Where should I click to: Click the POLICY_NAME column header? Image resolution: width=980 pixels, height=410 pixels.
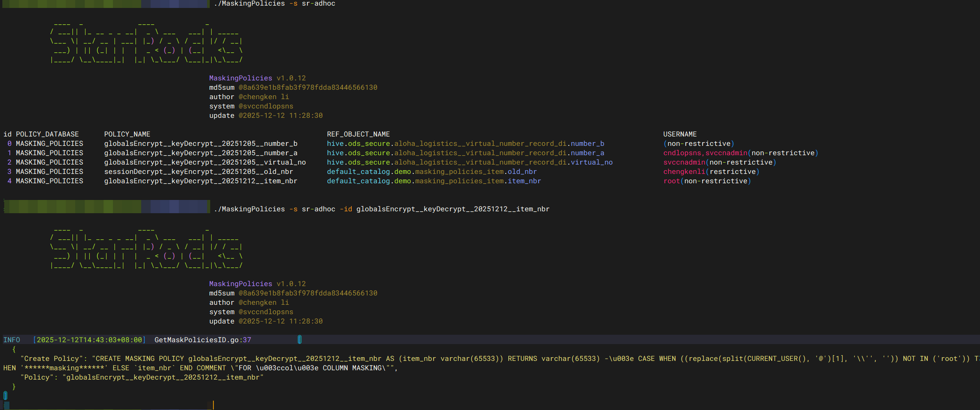127,134
